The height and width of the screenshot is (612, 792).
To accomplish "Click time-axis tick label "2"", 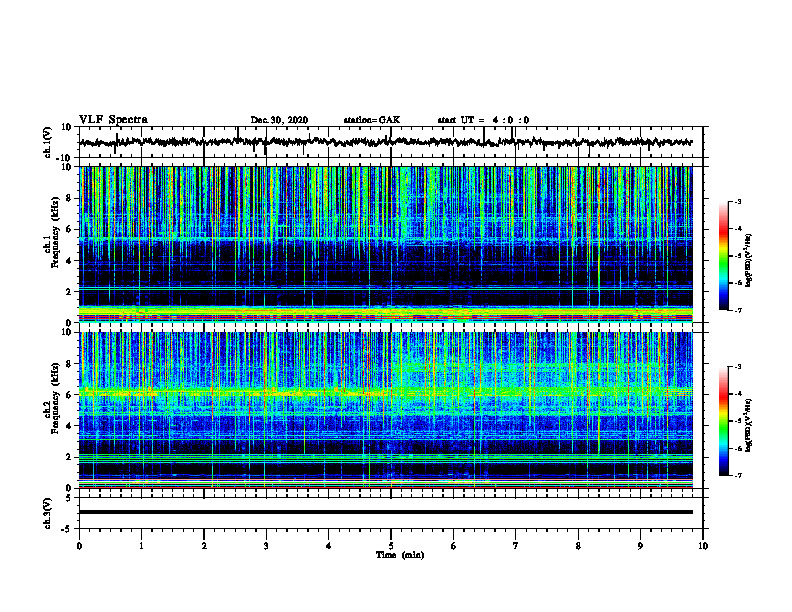I will click(x=204, y=546).
